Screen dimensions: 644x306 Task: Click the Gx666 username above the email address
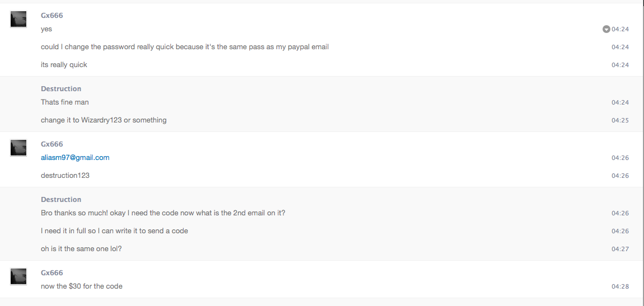pyautogui.click(x=52, y=144)
